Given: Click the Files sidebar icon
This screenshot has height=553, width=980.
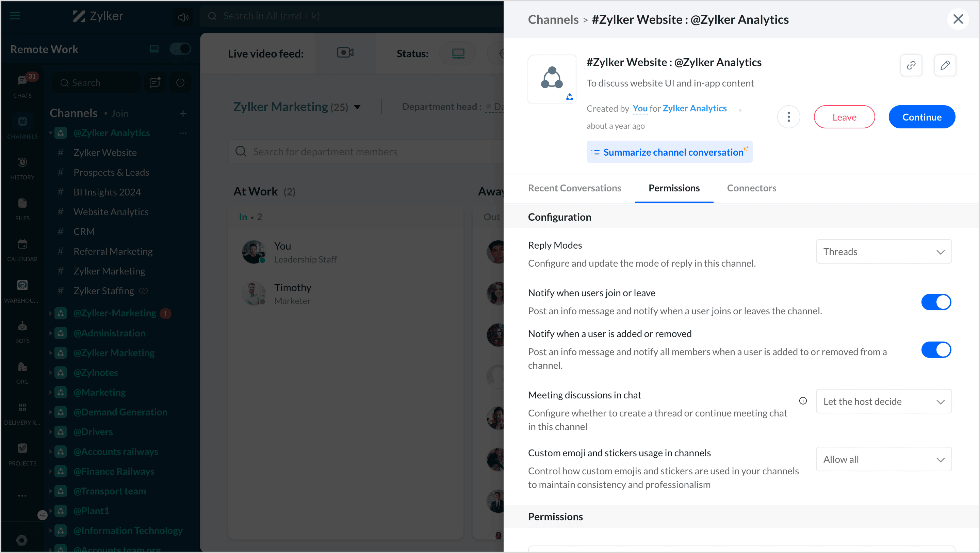Looking at the screenshot, I should click(x=22, y=208).
